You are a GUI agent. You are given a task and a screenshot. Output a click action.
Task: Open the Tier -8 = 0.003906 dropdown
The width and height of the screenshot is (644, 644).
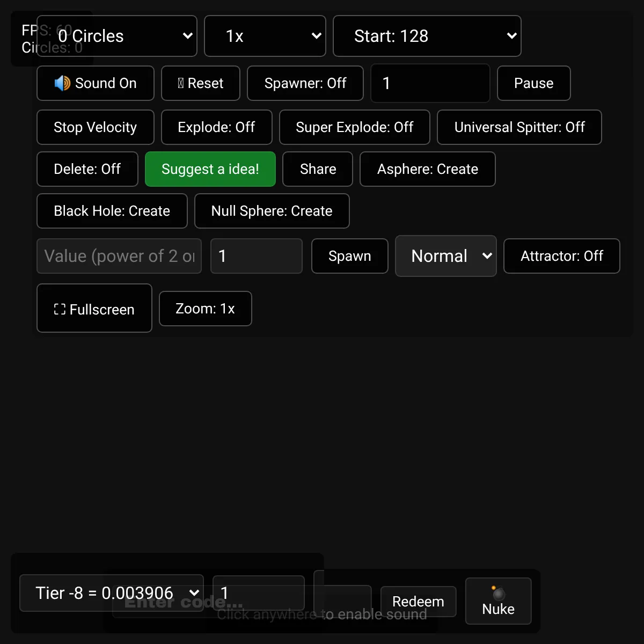pos(112,593)
